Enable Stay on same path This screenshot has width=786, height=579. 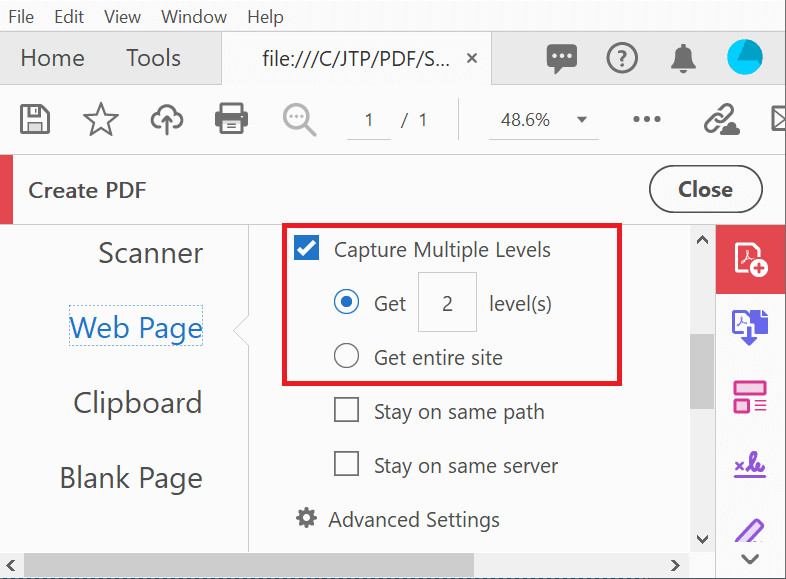click(346, 410)
